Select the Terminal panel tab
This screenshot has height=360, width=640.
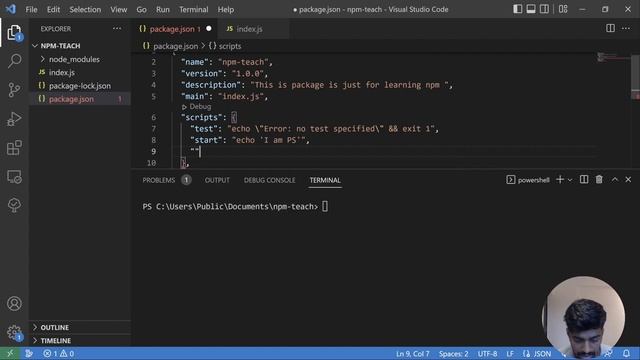click(x=325, y=180)
